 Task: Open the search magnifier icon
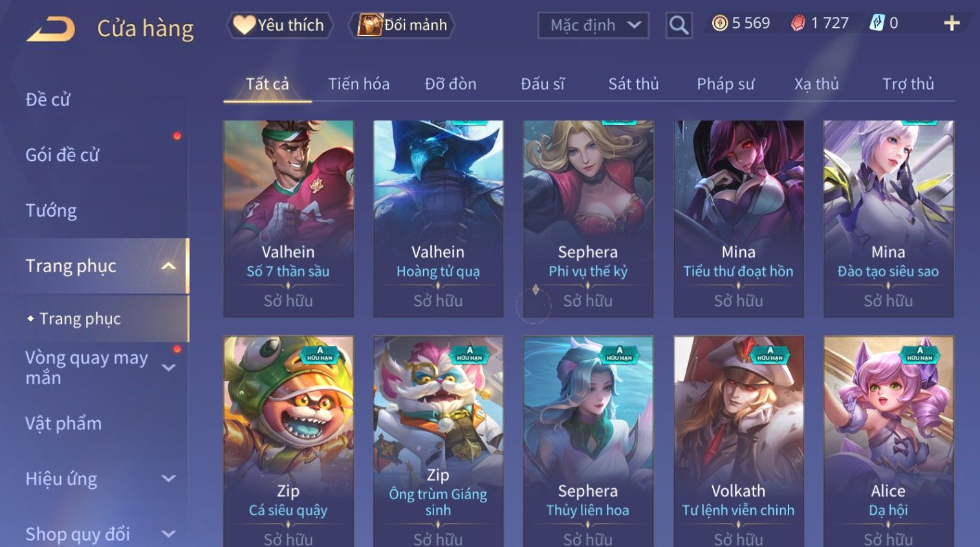coord(679,25)
